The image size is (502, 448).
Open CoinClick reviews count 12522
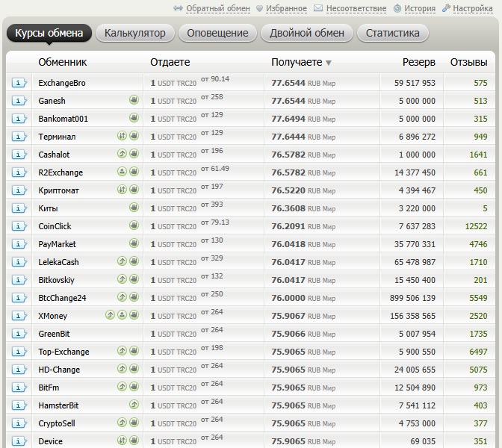[476, 226]
